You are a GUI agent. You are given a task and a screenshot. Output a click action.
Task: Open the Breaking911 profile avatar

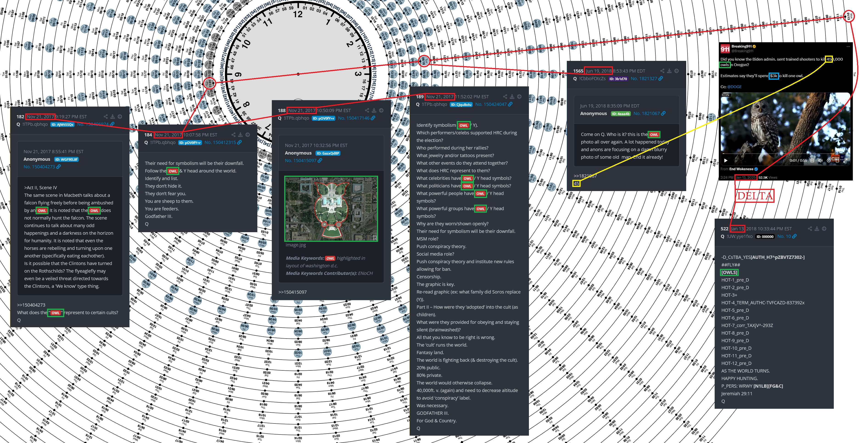click(x=725, y=48)
